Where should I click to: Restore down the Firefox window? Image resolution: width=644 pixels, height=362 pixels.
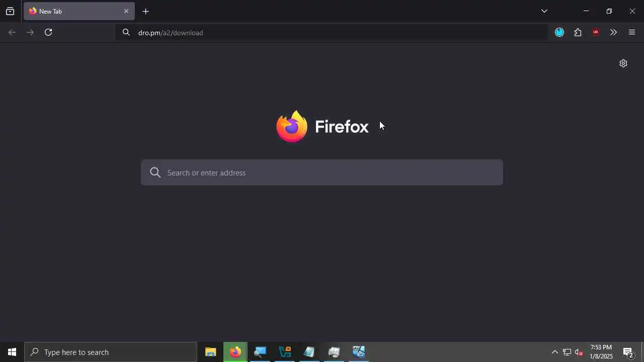coord(609,11)
